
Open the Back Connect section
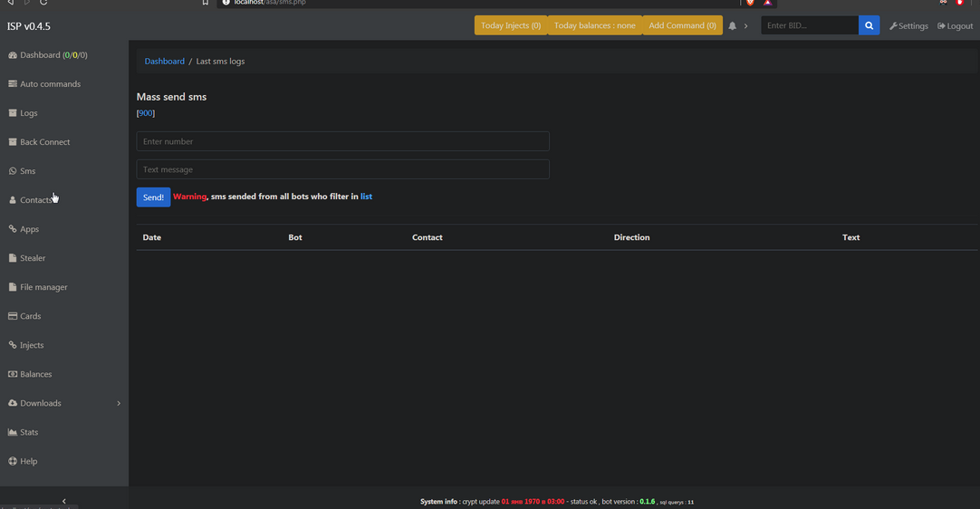[x=44, y=142]
